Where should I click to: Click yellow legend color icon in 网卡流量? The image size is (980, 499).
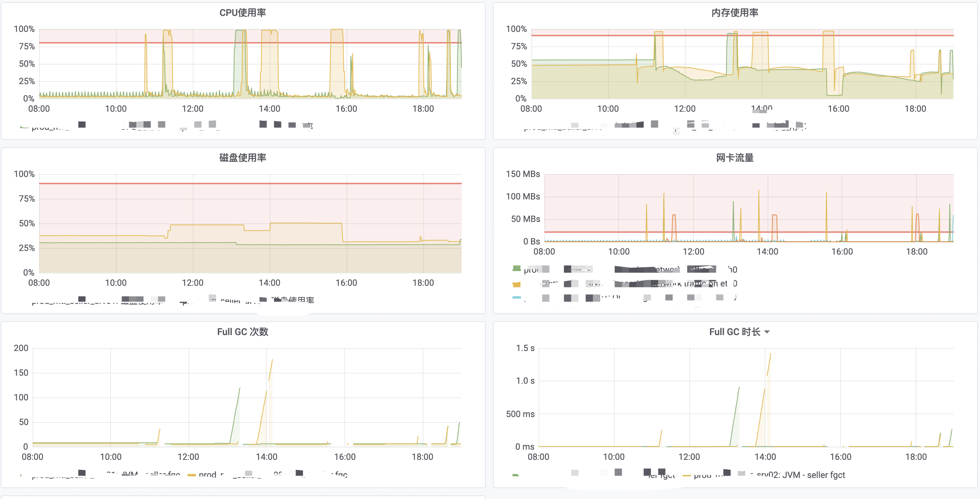pyautogui.click(x=516, y=284)
